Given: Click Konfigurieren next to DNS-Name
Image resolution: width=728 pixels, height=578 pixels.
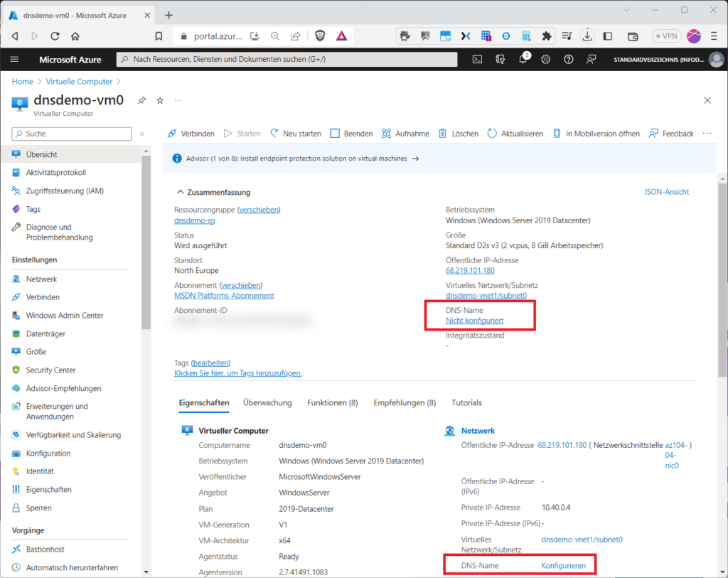Looking at the screenshot, I should tap(564, 565).
